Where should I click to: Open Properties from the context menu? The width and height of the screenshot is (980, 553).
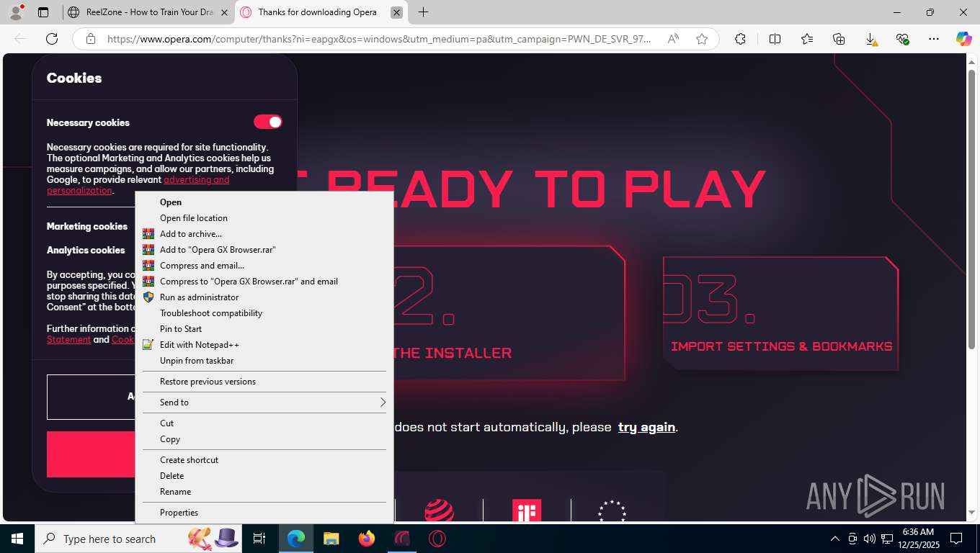[x=264, y=513]
